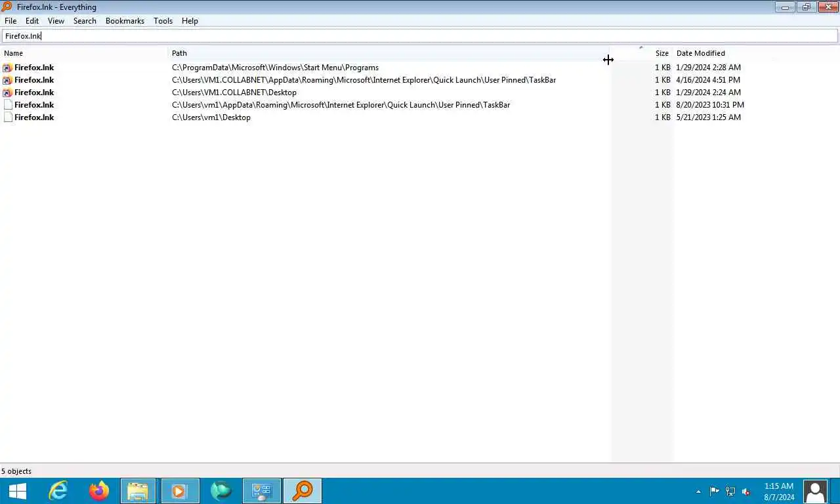This screenshot has width=840, height=504.
Task: Open the Help menu
Action: pos(190,21)
